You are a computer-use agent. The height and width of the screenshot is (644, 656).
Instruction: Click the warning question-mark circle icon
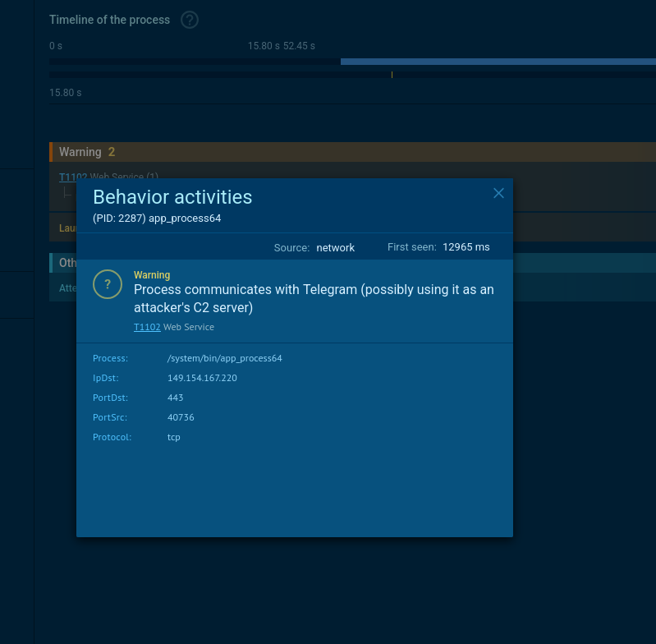[x=108, y=284]
